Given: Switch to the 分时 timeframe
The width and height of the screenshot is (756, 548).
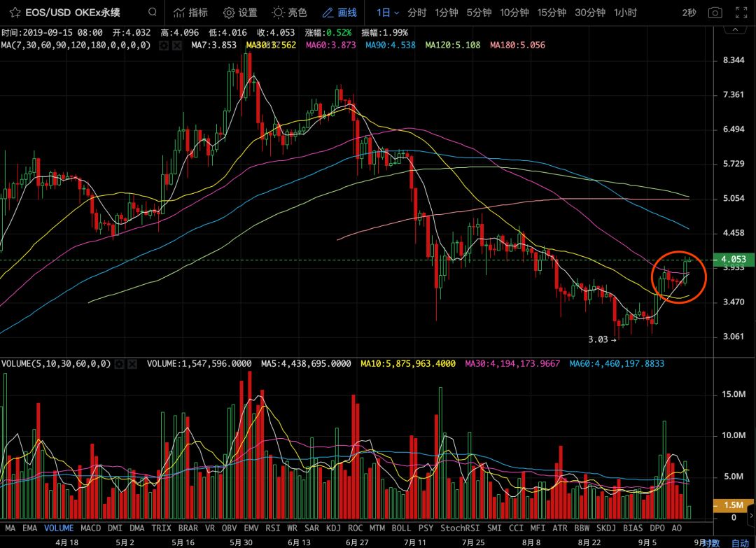Looking at the screenshot, I should [x=417, y=13].
